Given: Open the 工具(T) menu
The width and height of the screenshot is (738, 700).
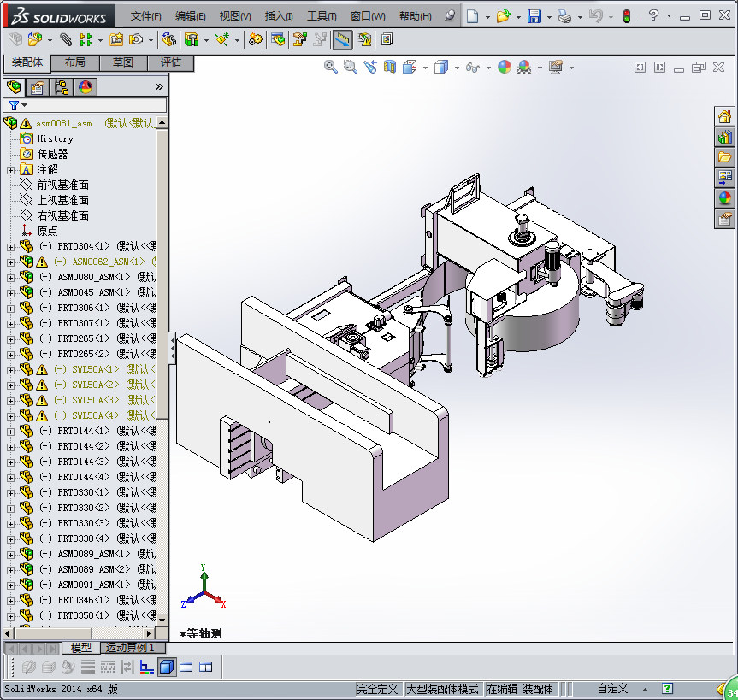Looking at the screenshot, I should 322,16.
